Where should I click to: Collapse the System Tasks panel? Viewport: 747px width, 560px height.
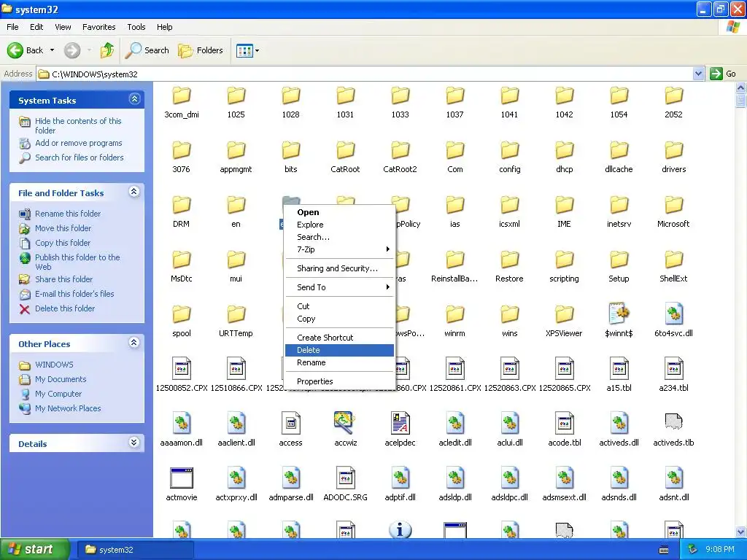tap(134, 99)
